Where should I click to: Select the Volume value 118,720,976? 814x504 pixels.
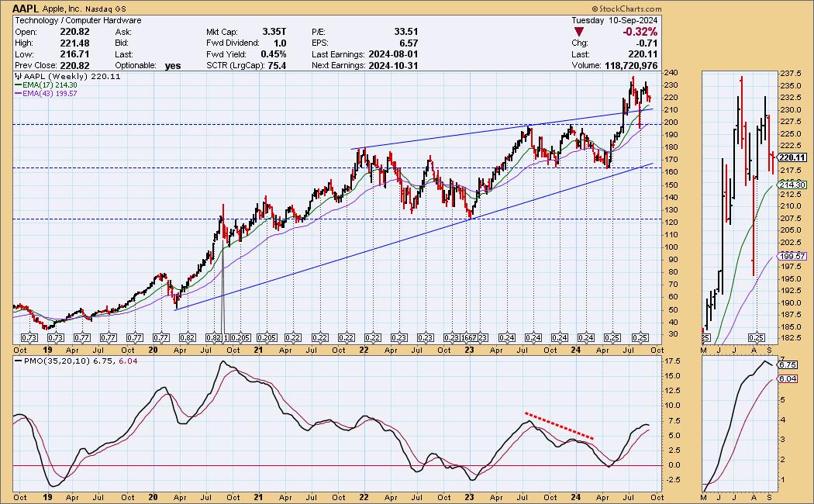(631, 66)
